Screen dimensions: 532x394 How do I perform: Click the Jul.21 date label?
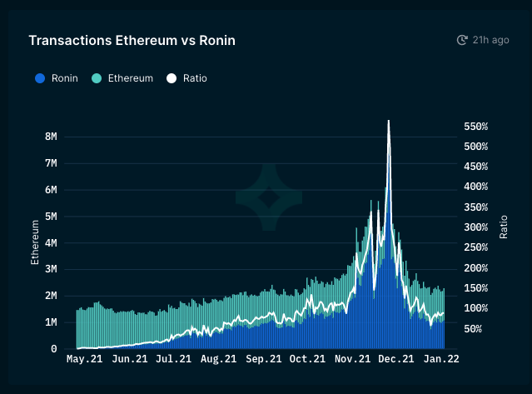[x=173, y=359]
